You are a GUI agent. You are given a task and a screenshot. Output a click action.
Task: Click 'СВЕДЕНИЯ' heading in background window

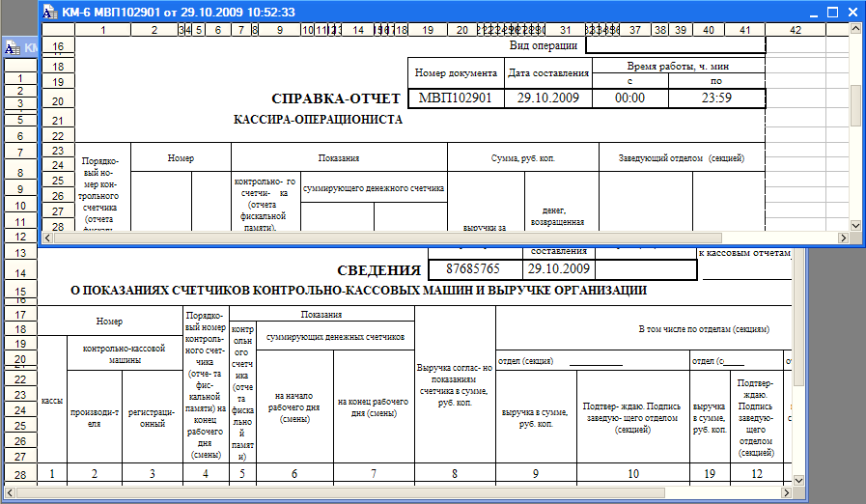click(x=378, y=270)
